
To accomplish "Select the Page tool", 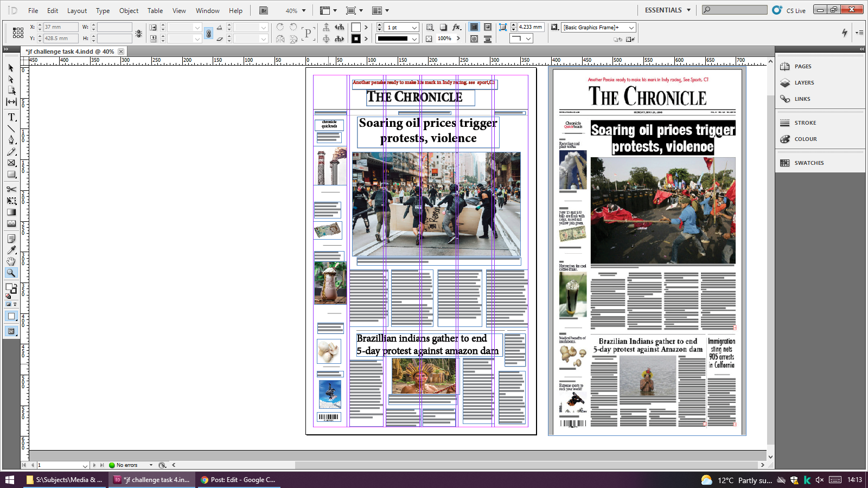I will point(11,91).
